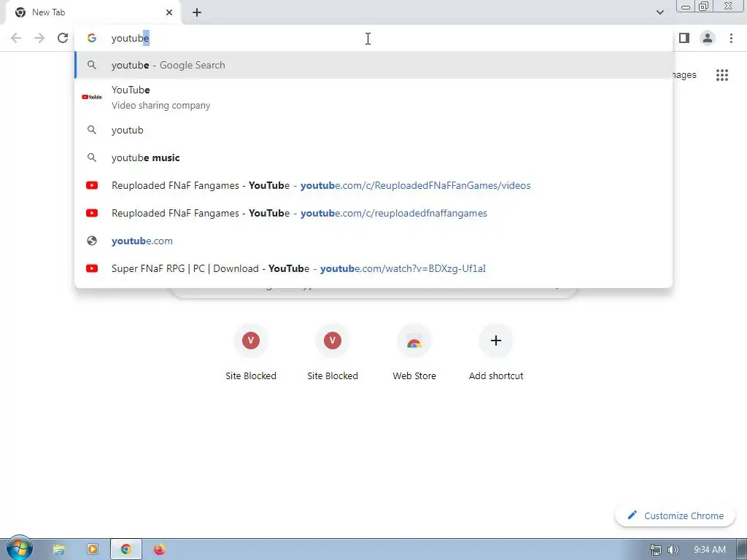Reload the page with the refresh icon
This screenshot has width=747, height=560.
[63, 38]
